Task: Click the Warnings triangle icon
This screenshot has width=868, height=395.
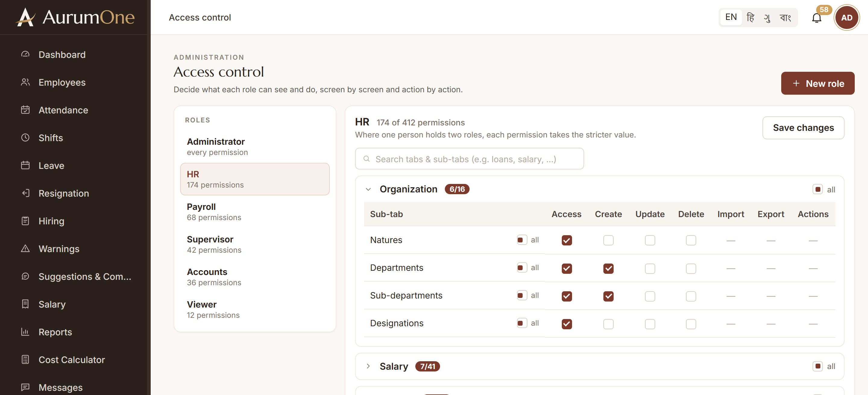Action: pos(25,248)
